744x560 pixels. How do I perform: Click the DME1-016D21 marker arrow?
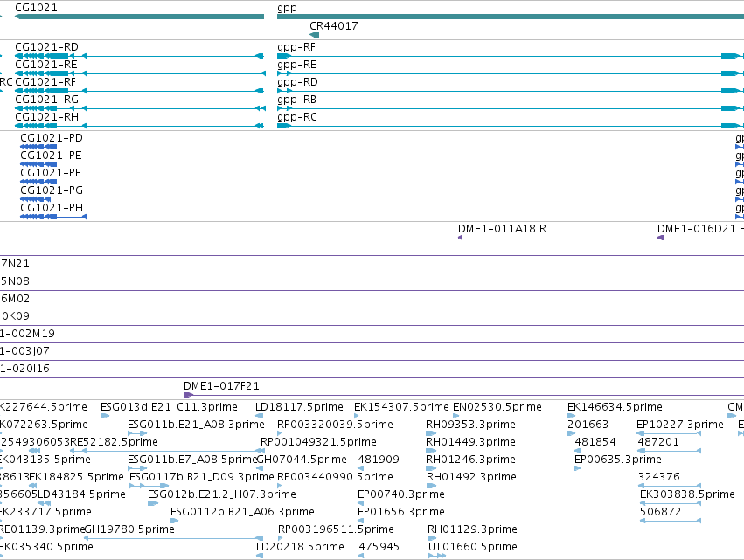click(x=660, y=238)
